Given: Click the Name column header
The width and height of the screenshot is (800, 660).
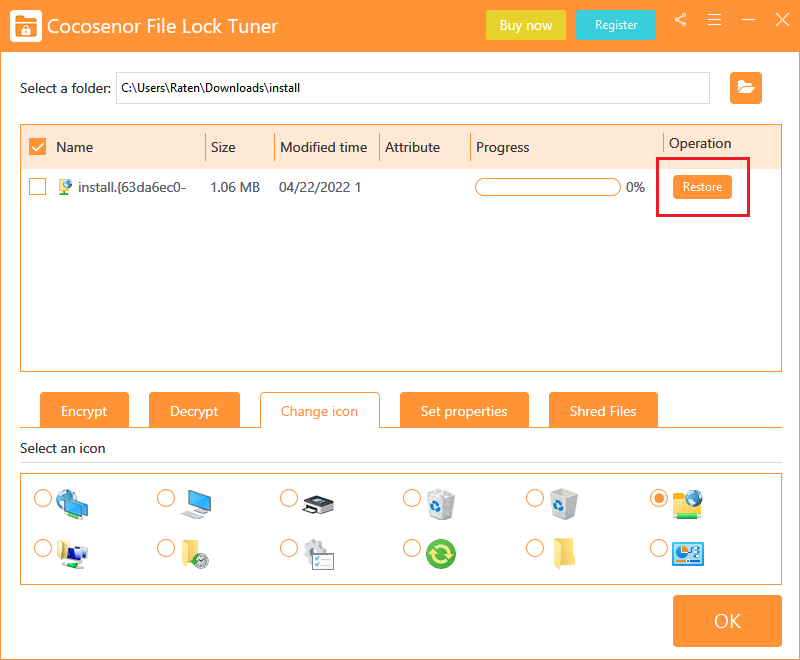Looking at the screenshot, I should pos(74,147).
